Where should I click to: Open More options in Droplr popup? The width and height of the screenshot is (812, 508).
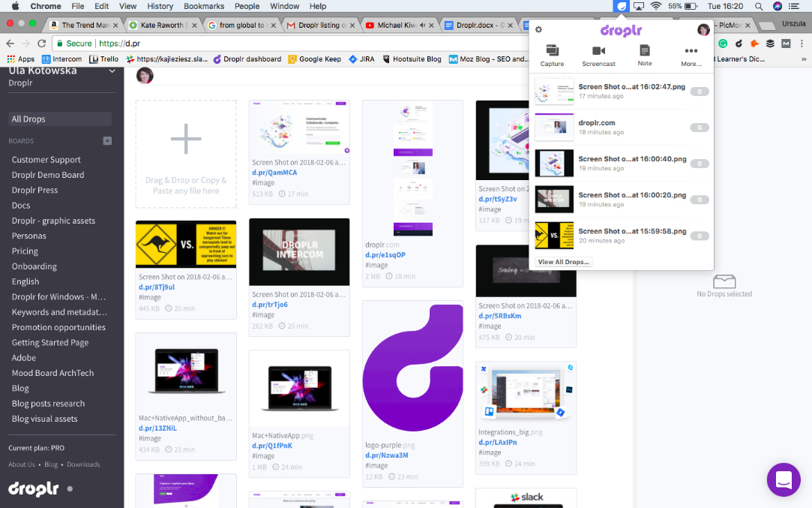coord(691,56)
